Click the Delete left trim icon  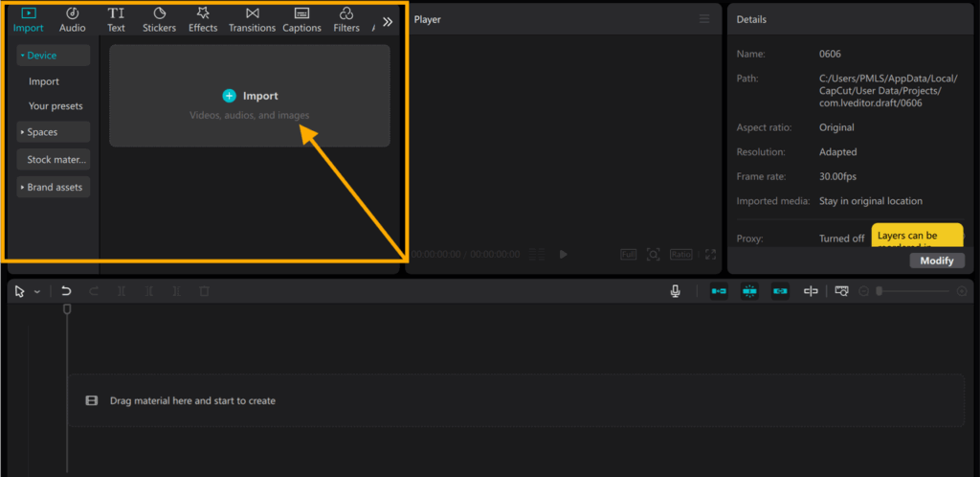(x=148, y=291)
